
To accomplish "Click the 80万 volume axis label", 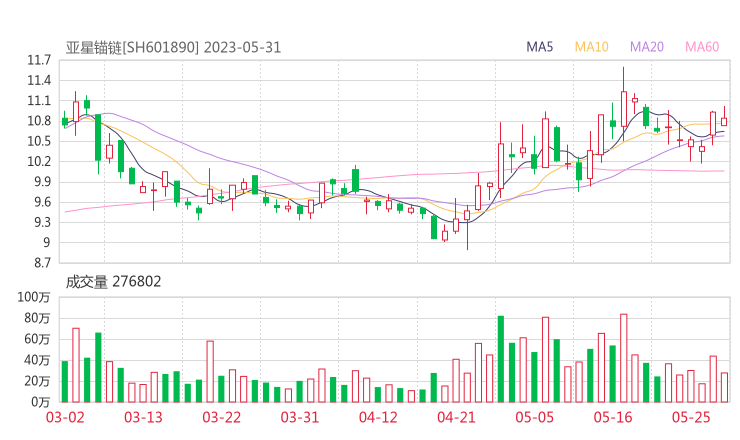I will pyautogui.click(x=37, y=318).
